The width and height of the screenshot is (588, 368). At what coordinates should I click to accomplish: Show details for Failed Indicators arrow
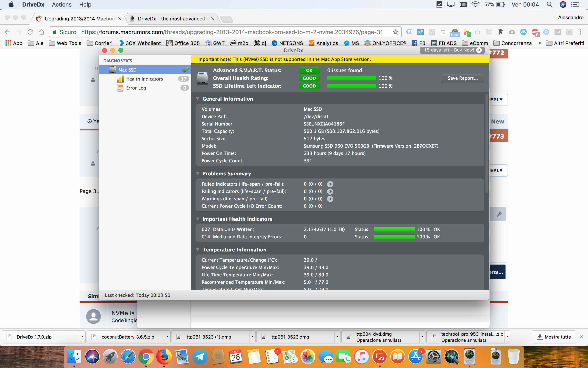pyautogui.click(x=330, y=184)
